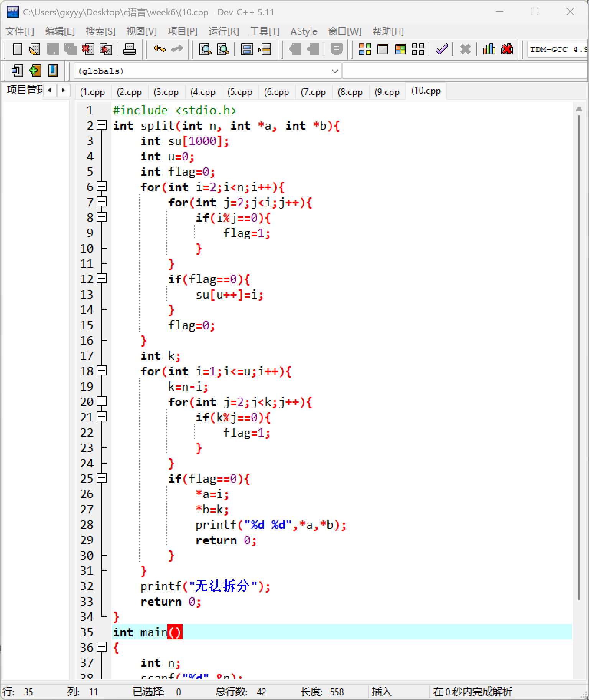Open the 工具[T] menu

(265, 31)
